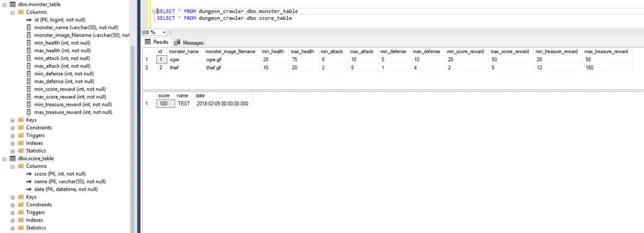Viewport: 644px width, 233px height.
Task: Click the table icon beside dbo.score_table
Action: pyautogui.click(x=13, y=158)
